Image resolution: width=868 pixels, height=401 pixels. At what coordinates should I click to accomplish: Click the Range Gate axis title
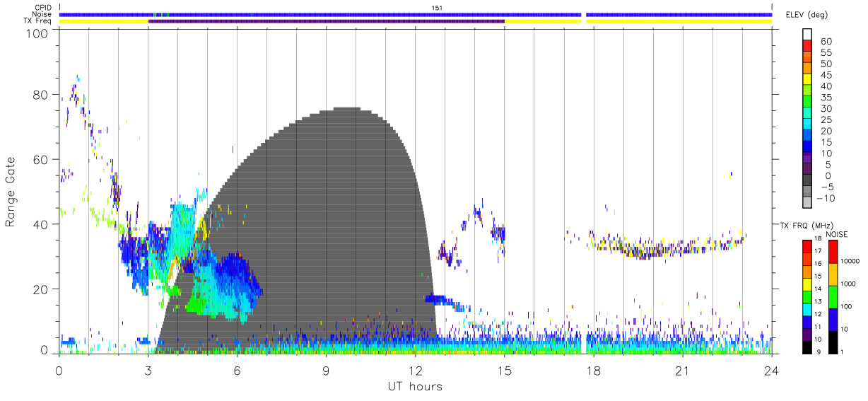(11, 192)
